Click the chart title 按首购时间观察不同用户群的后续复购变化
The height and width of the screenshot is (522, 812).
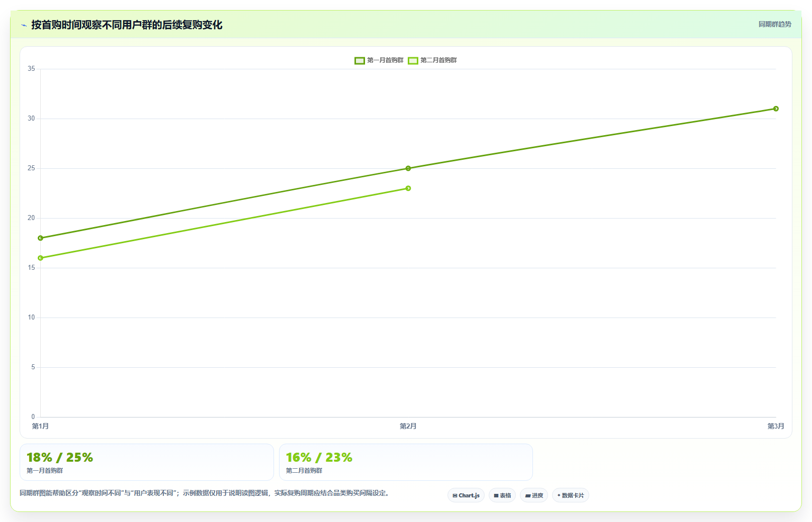coord(127,25)
